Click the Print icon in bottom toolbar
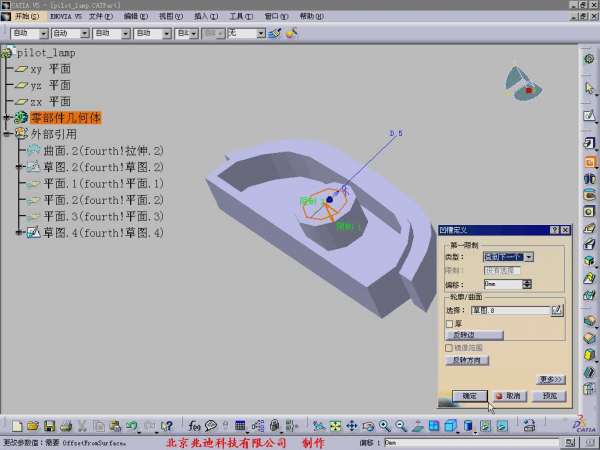 (66, 427)
